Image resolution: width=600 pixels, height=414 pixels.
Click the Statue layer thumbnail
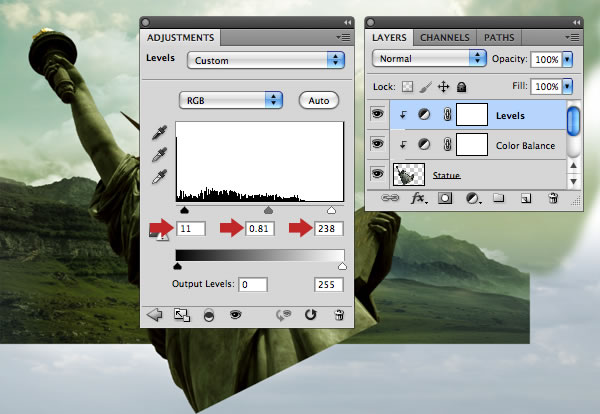409,174
